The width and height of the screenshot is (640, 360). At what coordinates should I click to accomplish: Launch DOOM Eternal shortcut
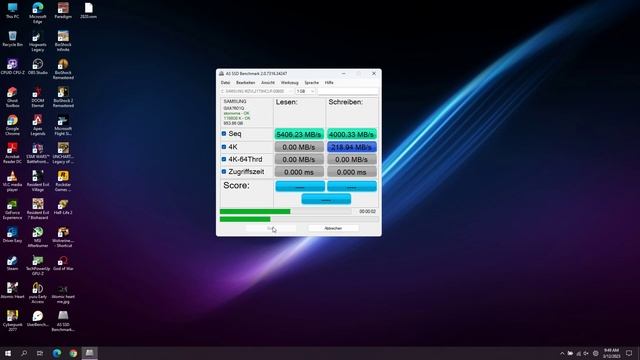(38, 97)
